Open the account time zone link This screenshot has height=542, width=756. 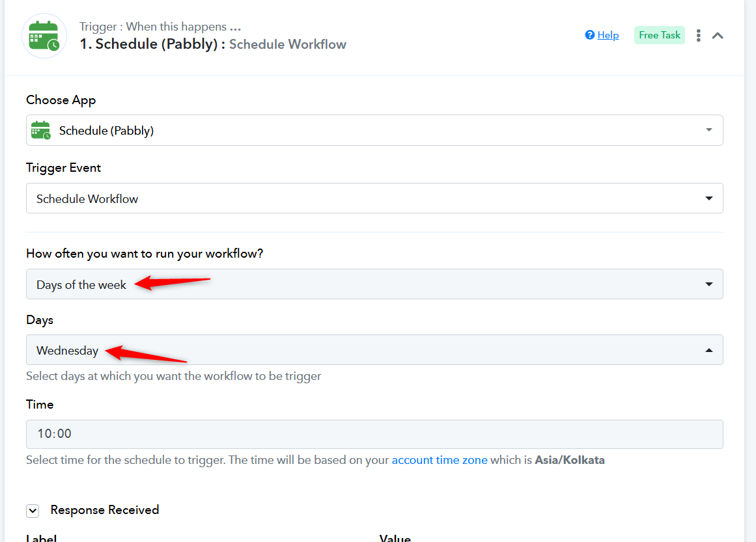(440, 460)
